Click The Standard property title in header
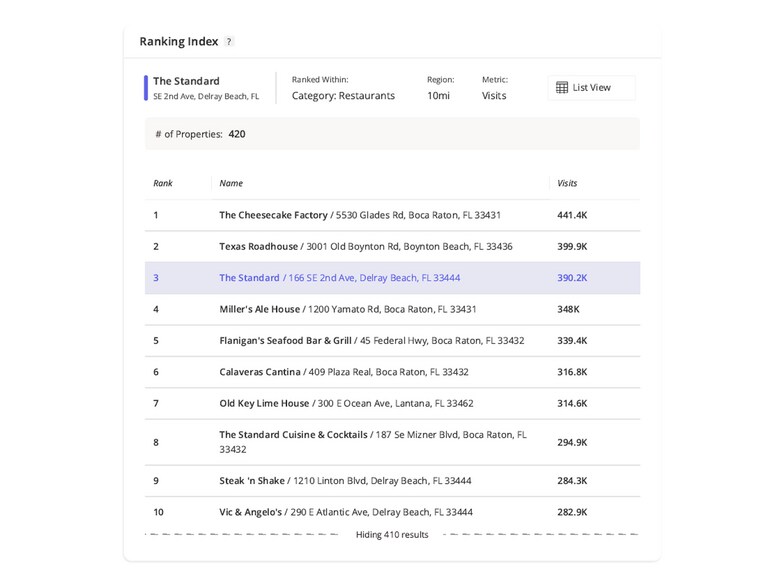This screenshot has height=588, width=784. pyautogui.click(x=186, y=81)
